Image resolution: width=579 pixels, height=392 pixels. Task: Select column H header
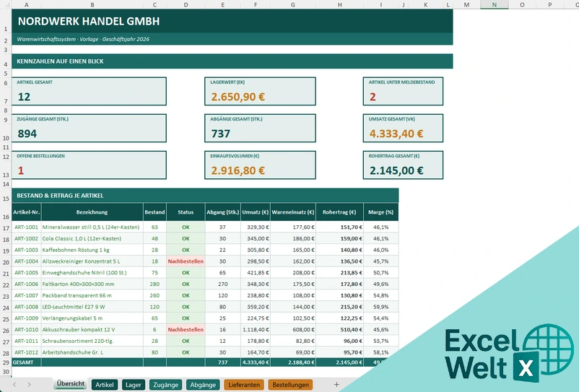point(340,4)
